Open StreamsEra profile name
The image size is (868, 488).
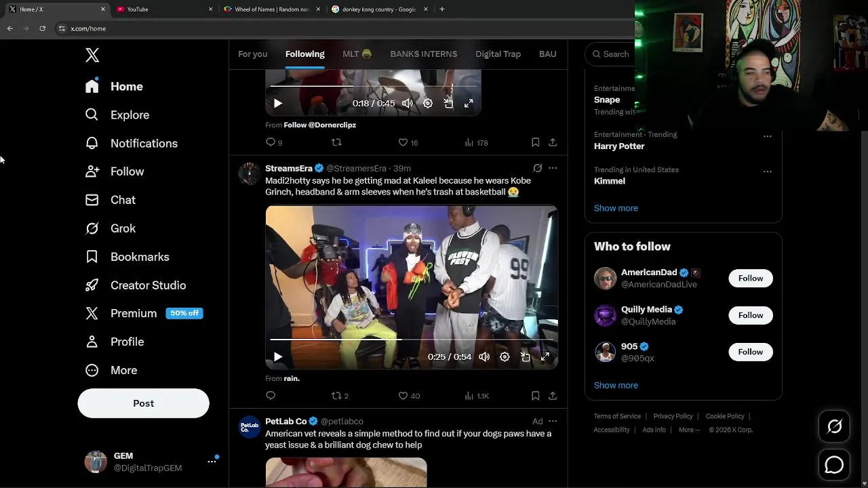[289, 168]
